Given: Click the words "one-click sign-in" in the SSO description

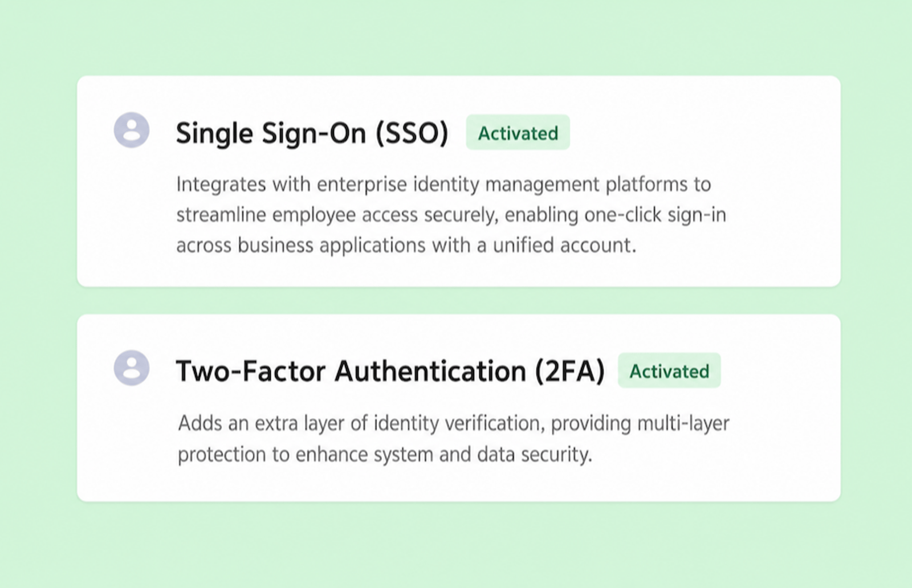Looking at the screenshot, I should 655,215.
